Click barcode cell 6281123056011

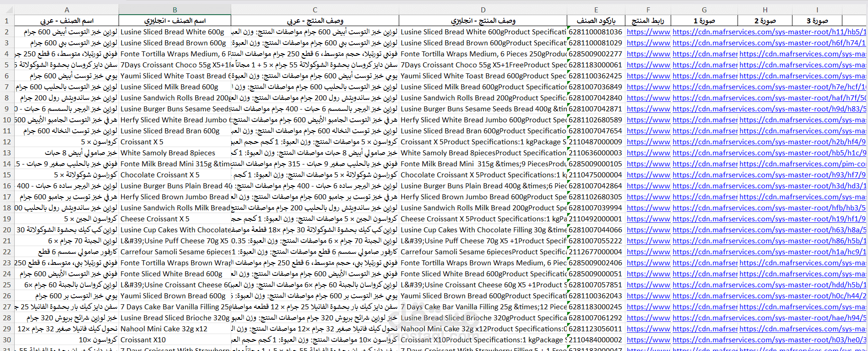(596, 329)
